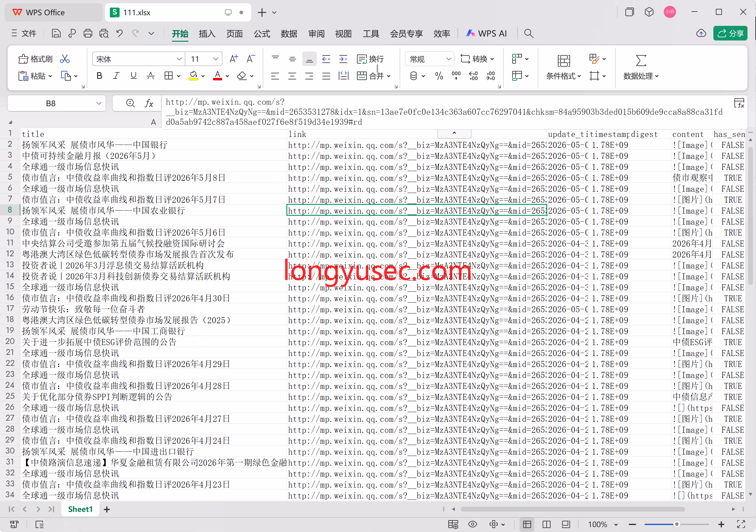Screen dimensions: 756x532
Task: Expand the Paste (粘贴) options arrow
Action: pyautogui.click(x=50, y=76)
